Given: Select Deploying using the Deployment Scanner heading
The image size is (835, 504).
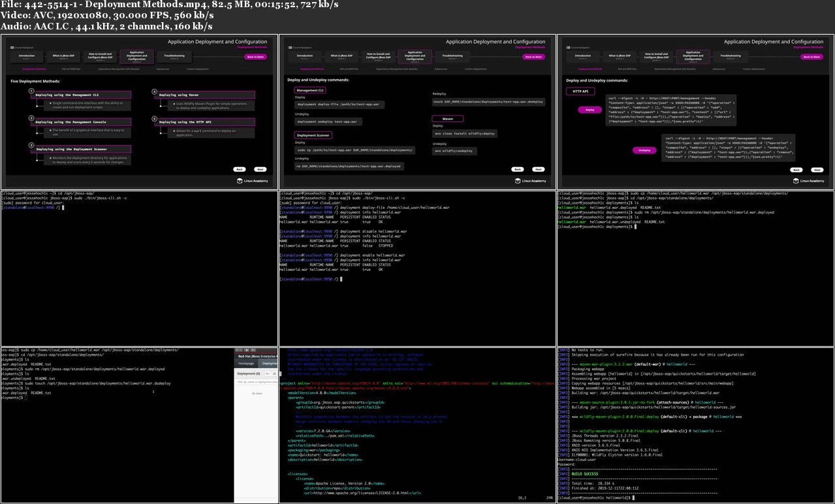Looking at the screenshot, I should point(81,150).
